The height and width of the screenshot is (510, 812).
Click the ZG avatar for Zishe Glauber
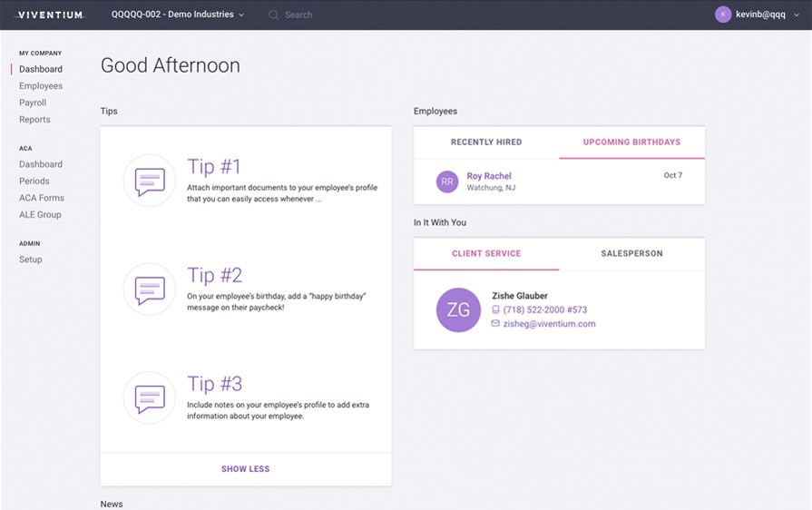click(458, 309)
